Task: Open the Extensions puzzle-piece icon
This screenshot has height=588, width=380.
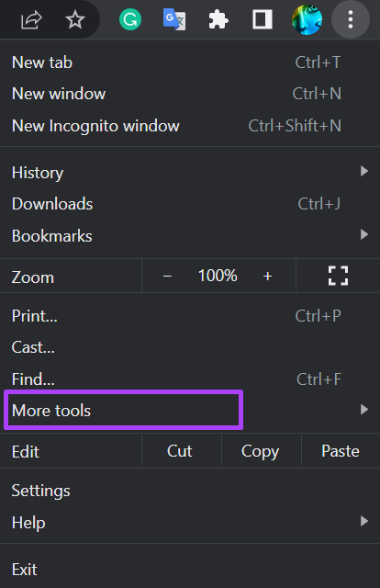Action: tap(218, 19)
